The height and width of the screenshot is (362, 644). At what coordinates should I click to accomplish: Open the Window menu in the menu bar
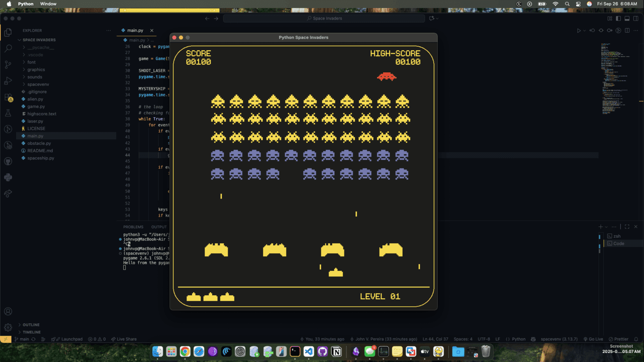point(48,4)
